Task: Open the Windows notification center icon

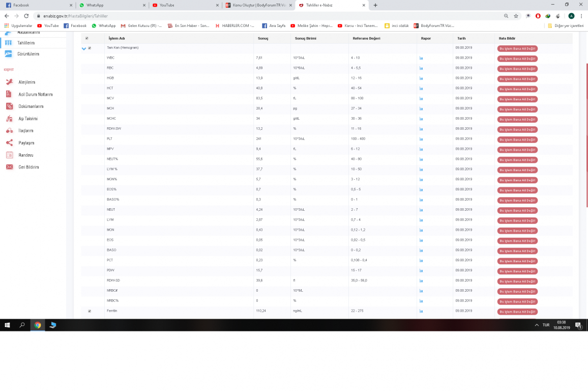Action: click(578, 325)
